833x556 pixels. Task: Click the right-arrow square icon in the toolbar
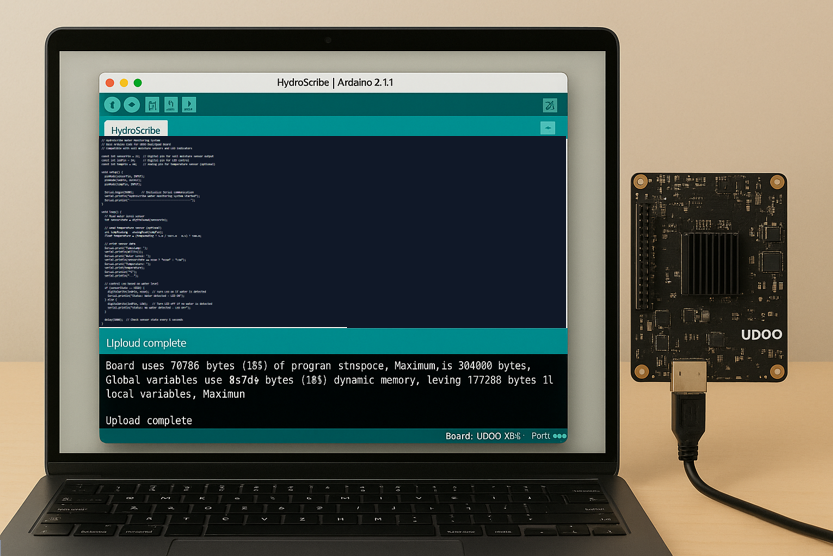point(189,105)
